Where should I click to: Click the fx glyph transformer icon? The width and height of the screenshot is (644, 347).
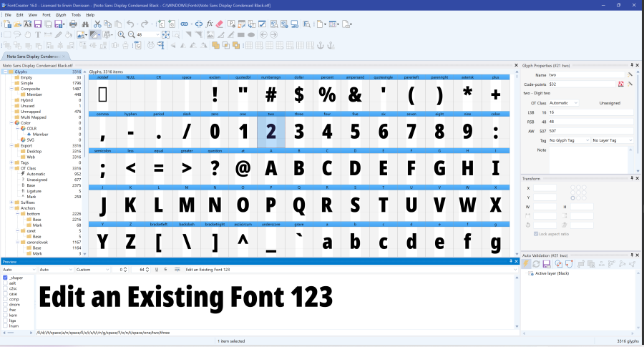pyautogui.click(x=209, y=24)
